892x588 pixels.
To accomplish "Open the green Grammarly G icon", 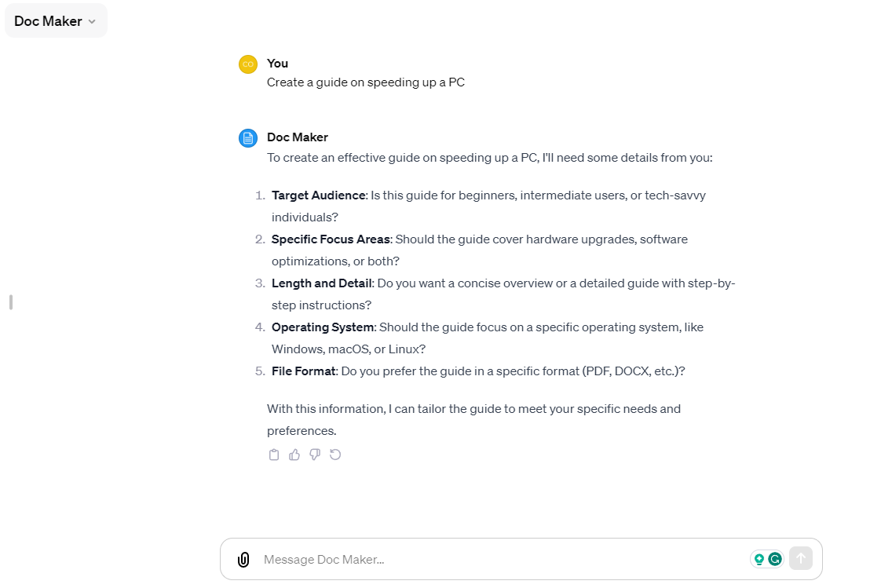I will pyautogui.click(x=775, y=559).
